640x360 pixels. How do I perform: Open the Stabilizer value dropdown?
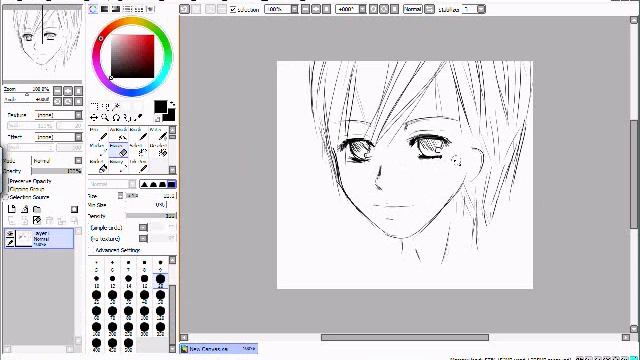pos(481,9)
